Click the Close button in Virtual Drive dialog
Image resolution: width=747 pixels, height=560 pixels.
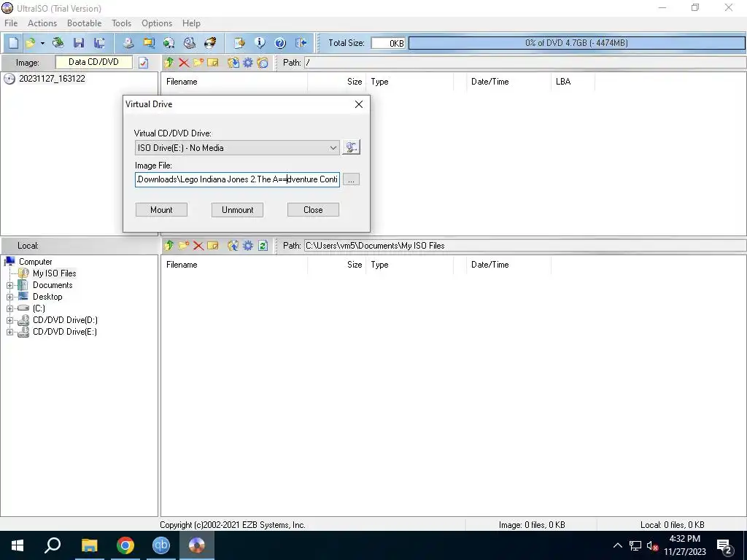[313, 210]
